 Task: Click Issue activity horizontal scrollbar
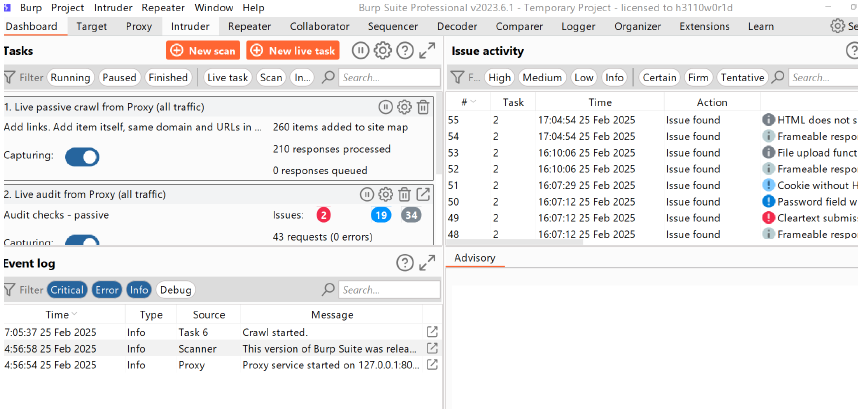[514, 242]
